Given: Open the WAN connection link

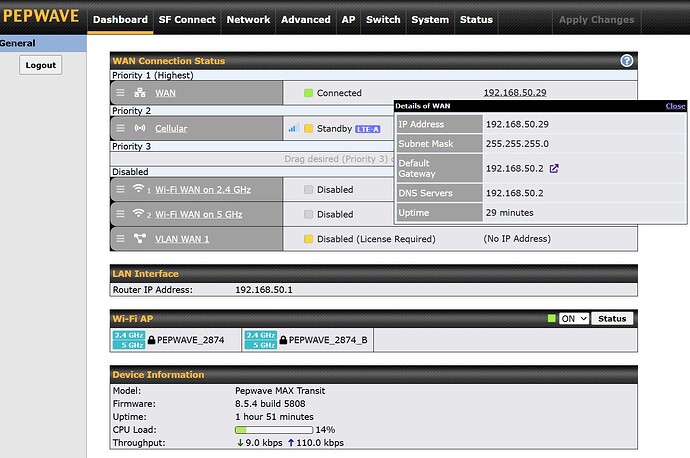Looking at the screenshot, I should 165,93.
